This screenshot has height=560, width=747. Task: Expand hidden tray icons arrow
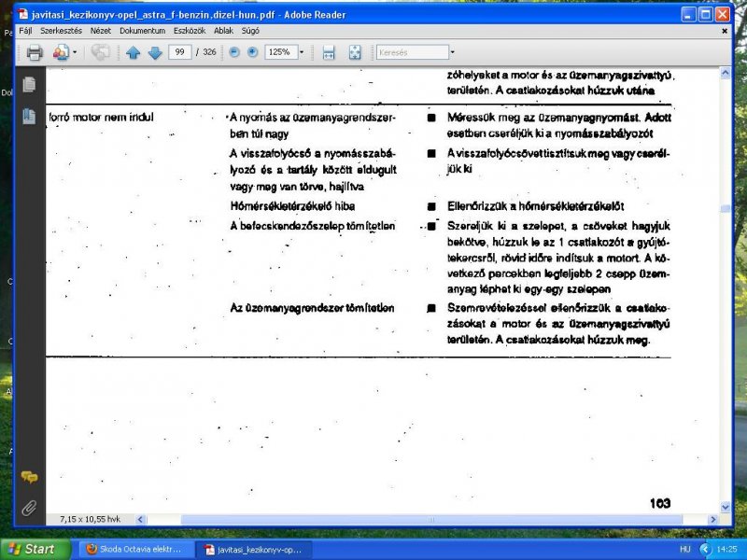[x=705, y=549]
